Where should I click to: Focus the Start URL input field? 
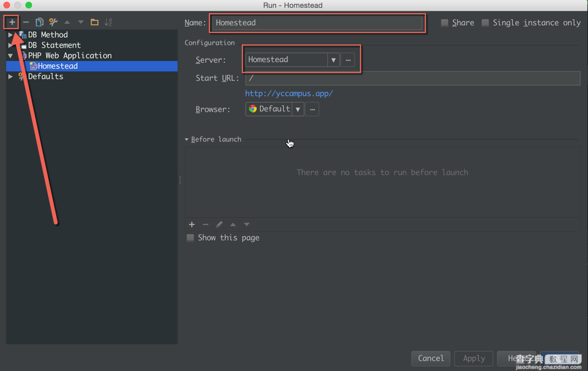click(x=413, y=78)
